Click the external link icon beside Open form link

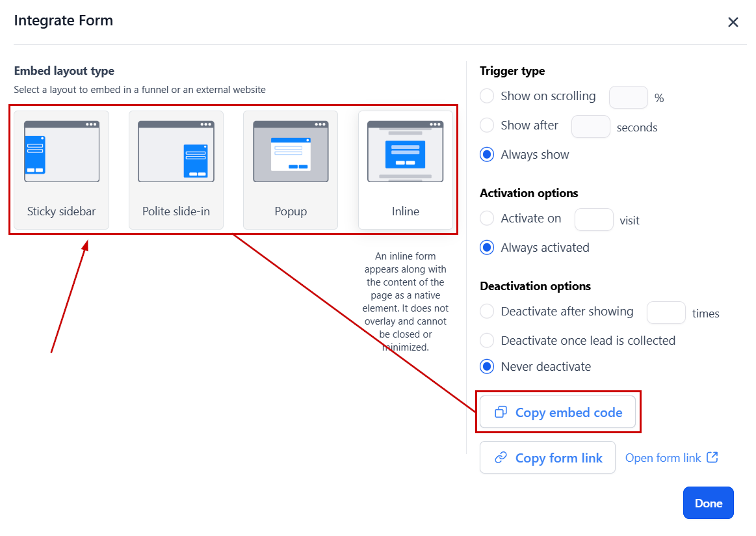coord(712,457)
